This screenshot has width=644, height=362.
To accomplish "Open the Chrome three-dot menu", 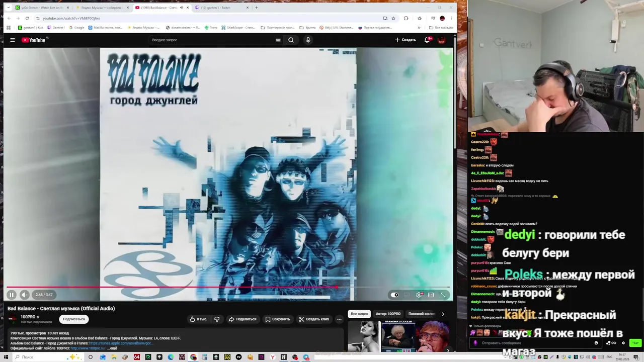I will click(451, 18).
